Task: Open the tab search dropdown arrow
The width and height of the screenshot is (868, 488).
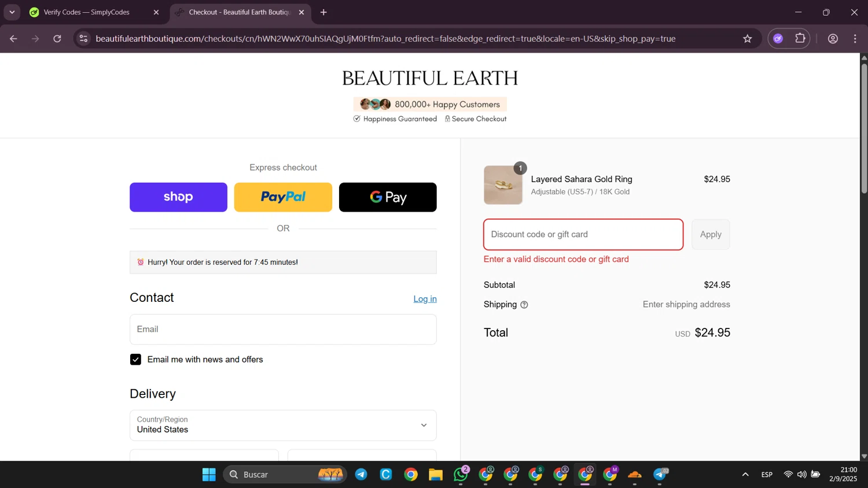Action: (x=12, y=12)
